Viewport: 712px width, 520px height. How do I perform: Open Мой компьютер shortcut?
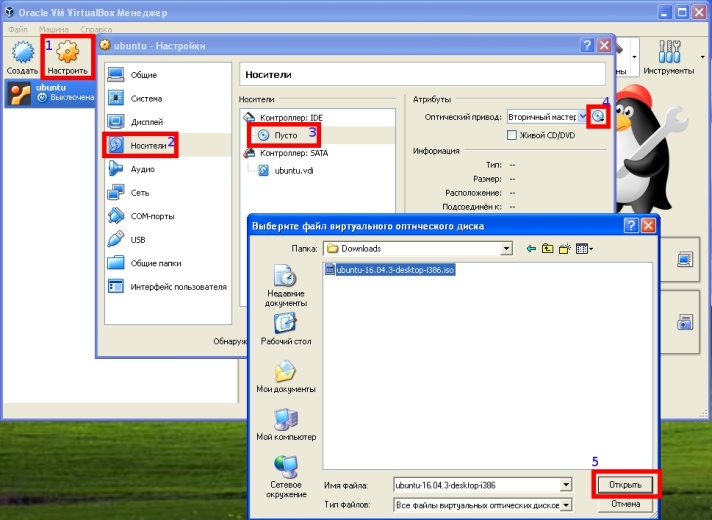[286, 425]
